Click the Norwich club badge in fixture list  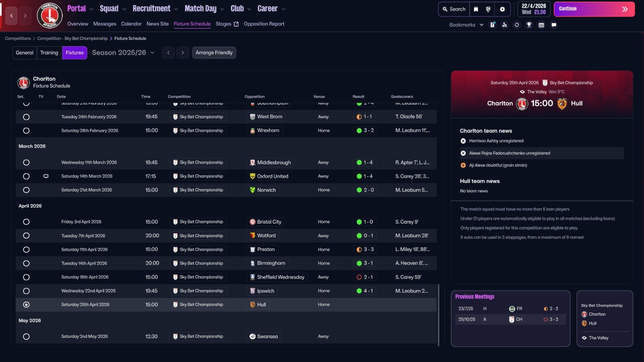pyautogui.click(x=252, y=190)
